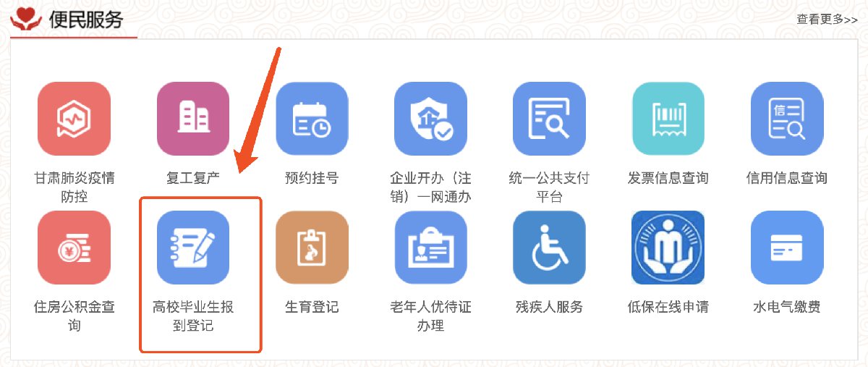The width and height of the screenshot is (868, 367).
Task: Click the 发票信息查询 barcode icon
Action: tap(668, 119)
